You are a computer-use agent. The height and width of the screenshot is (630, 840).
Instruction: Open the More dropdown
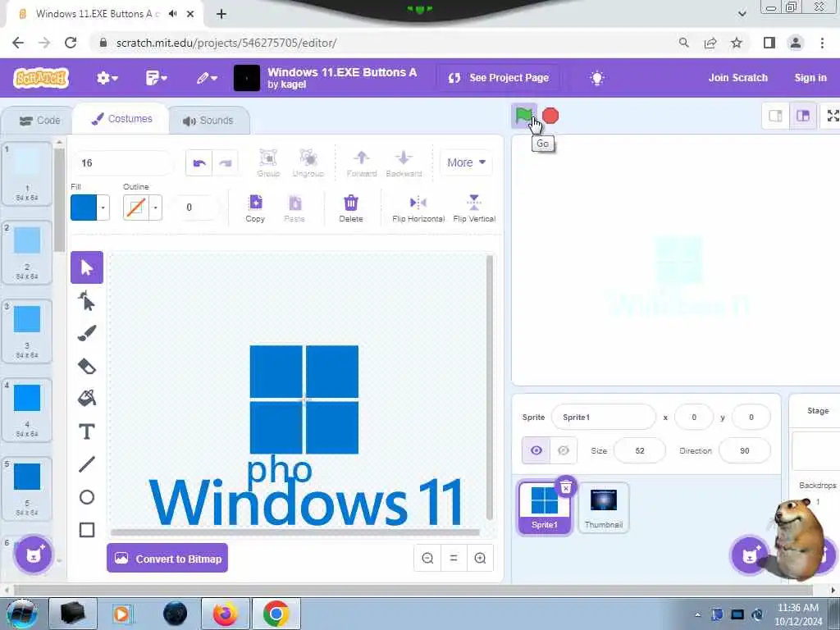[x=467, y=162]
